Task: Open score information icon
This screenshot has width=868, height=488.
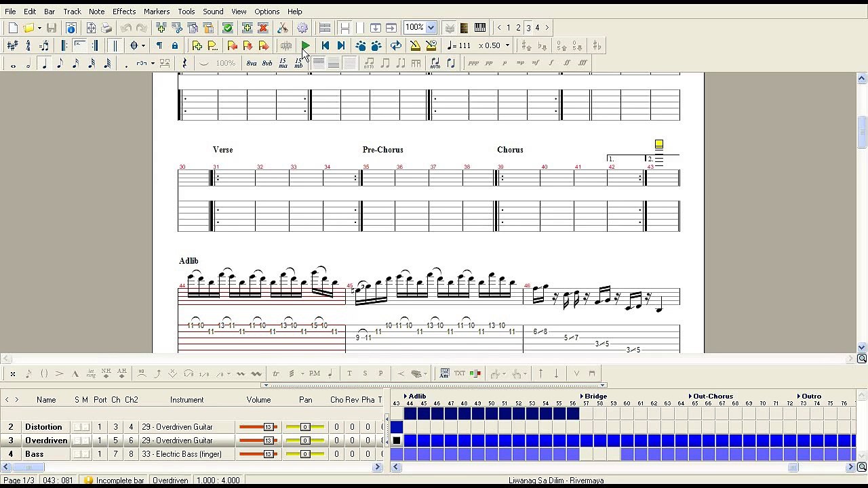Action: [x=71, y=28]
